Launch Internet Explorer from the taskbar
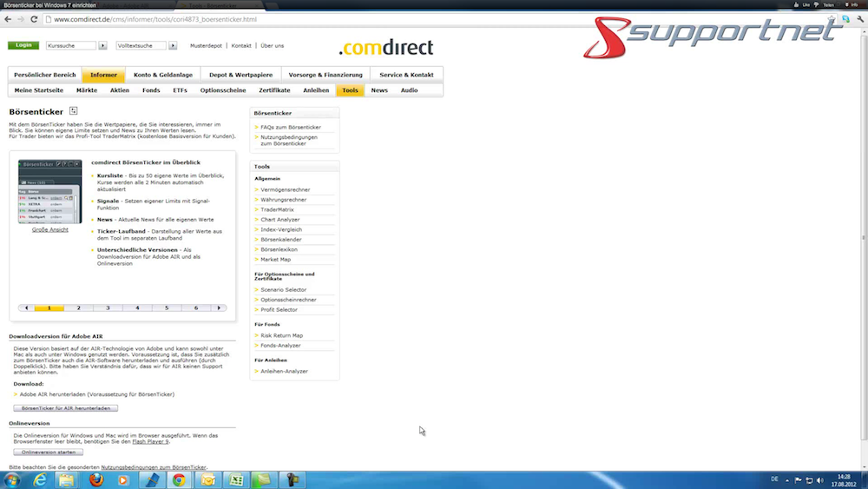This screenshot has height=489, width=868. point(39,479)
